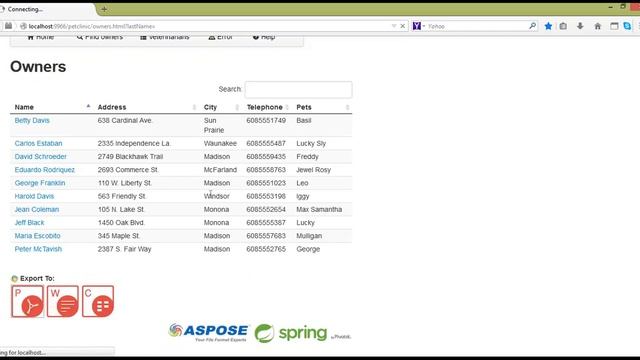Viewport: 640px width, 360px height.
Task: Click the bookmark star icon
Action: [x=548, y=26]
